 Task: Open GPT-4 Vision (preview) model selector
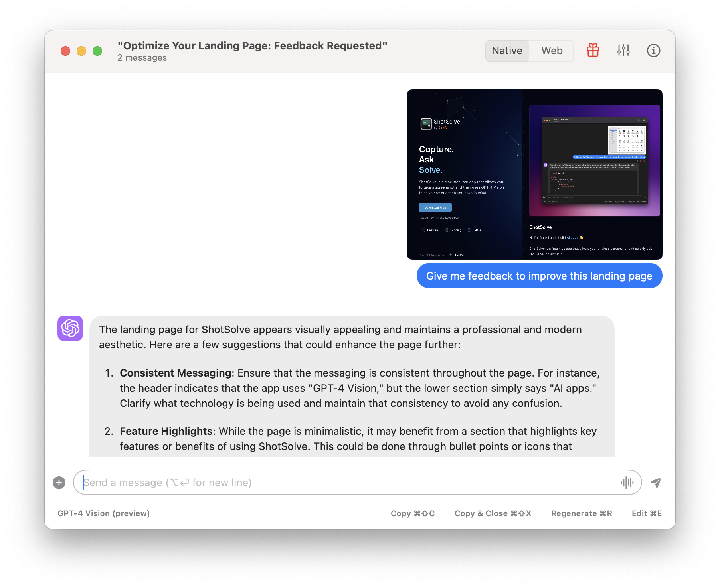click(104, 513)
